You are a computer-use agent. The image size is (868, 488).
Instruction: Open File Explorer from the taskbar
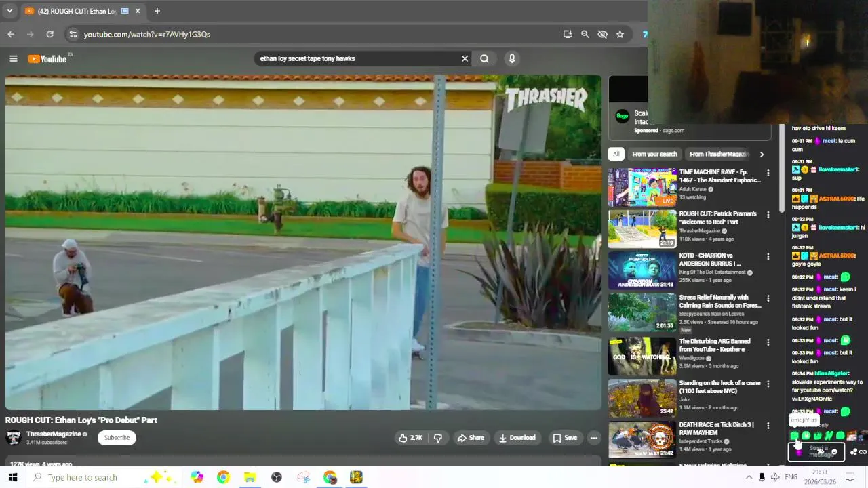pos(250,477)
